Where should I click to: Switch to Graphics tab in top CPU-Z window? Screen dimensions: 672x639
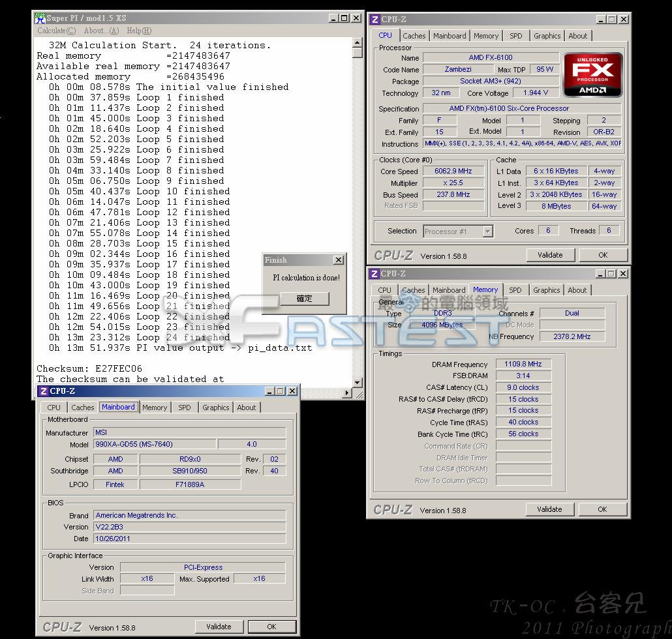547,36
